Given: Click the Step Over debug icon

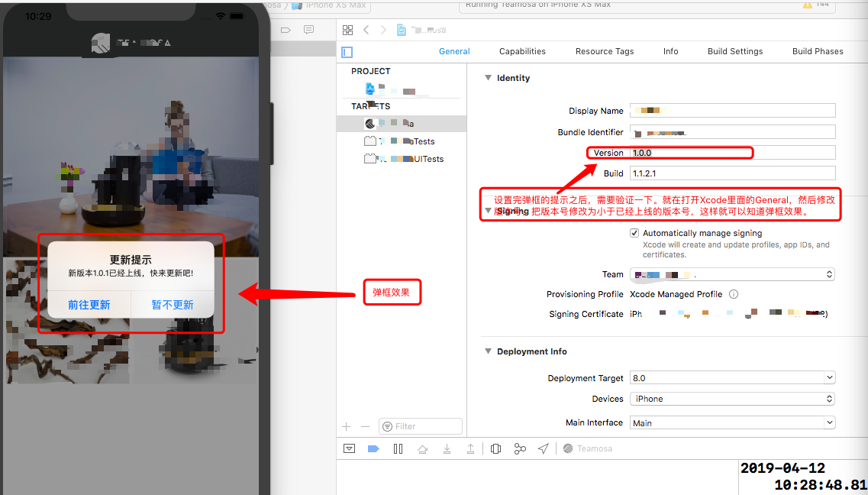Looking at the screenshot, I should pos(422,449).
